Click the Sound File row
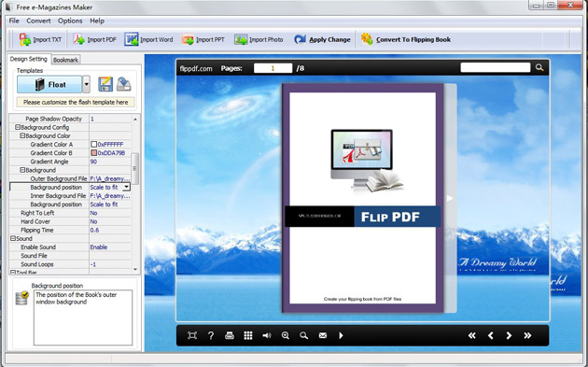Image resolution: width=588 pixels, height=367 pixels. [x=70, y=256]
